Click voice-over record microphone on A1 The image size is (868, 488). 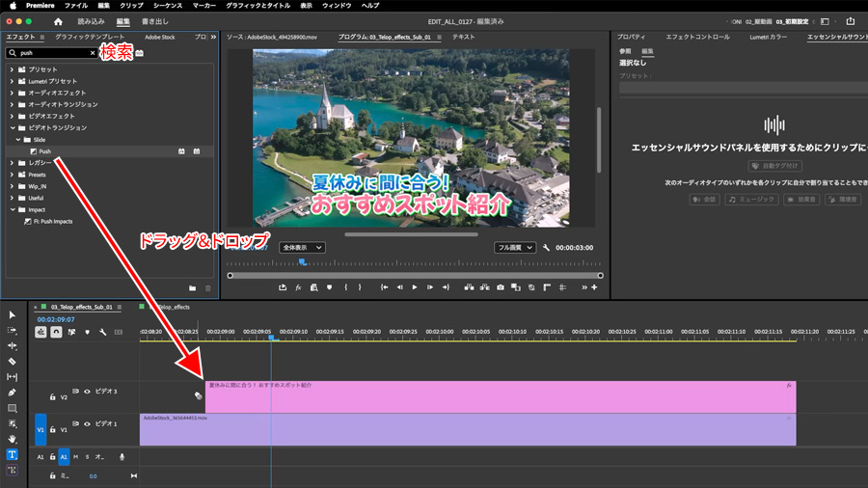coord(122,457)
